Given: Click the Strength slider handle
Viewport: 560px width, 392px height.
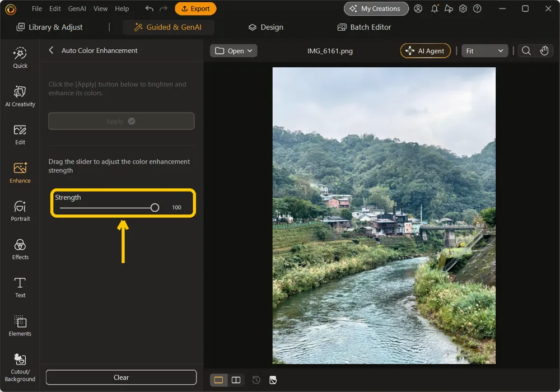Looking at the screenshot, I should click(x=155, y=207).
